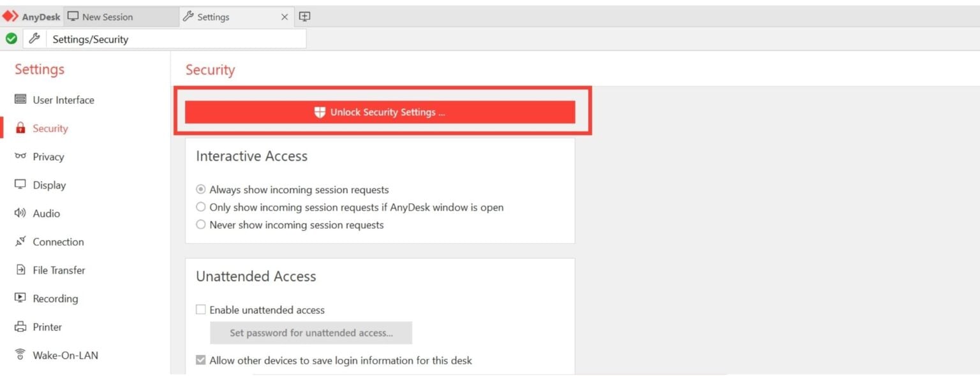Select never show incoming session requests

point(201,224)
